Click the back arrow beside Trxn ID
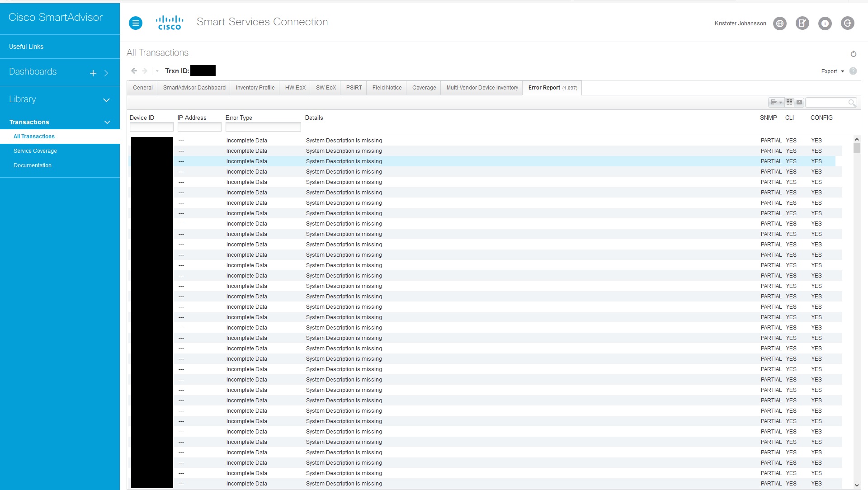 coord(134,71)
